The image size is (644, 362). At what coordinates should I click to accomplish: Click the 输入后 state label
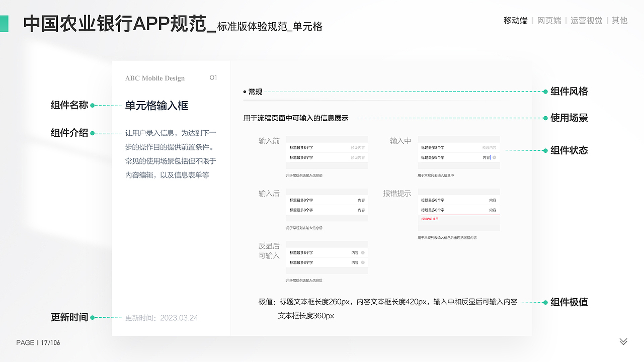pyautogui.click(x=269, y=194)
